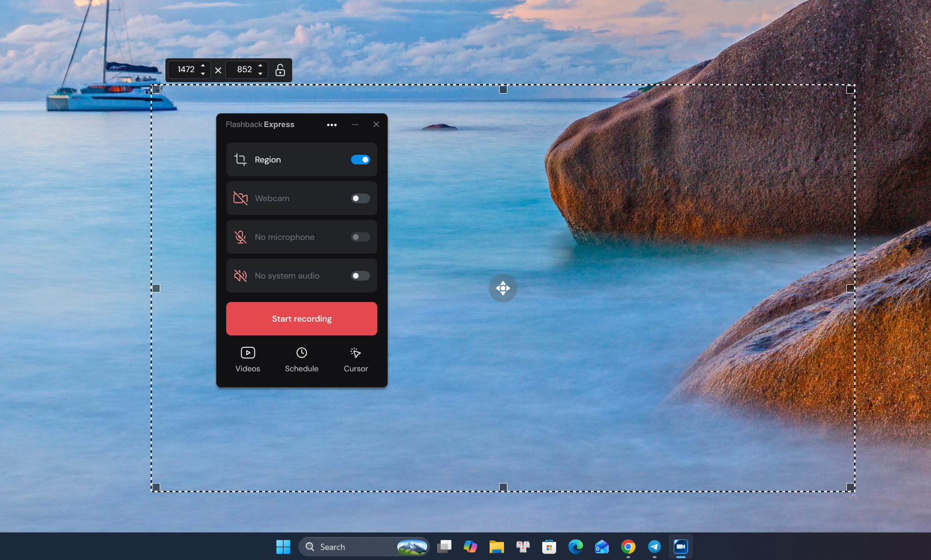Click Start recording button
The image size is (931, 560).
coord(302,319)
